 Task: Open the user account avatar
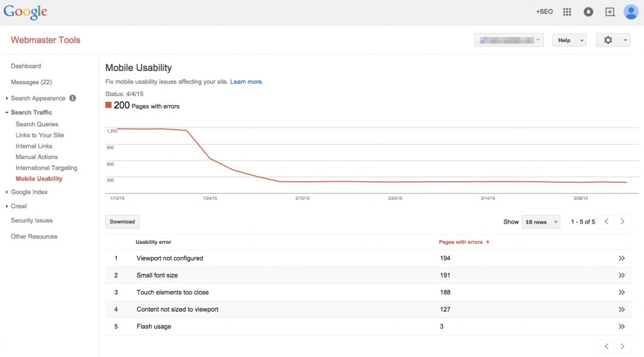click(x=631, y=12)
